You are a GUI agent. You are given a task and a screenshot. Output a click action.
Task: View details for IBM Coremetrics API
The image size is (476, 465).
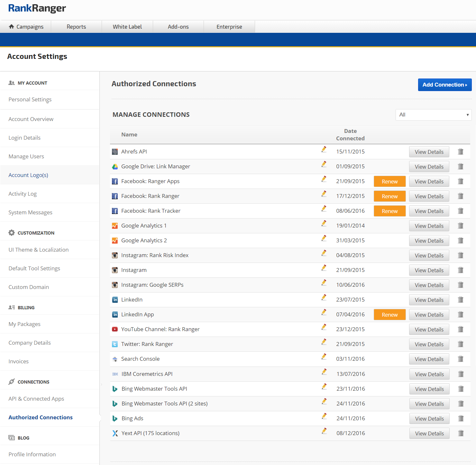pos(429,374)
